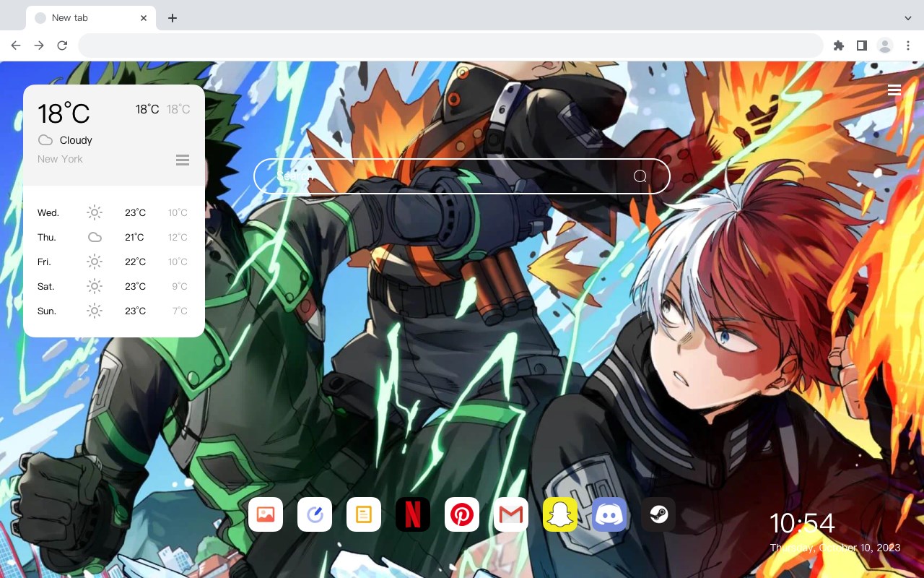Click Sunday's 7°C low temperature
The width and height of the screenshot is (924, 578).
pyautogui.click(x=180, y=311)
